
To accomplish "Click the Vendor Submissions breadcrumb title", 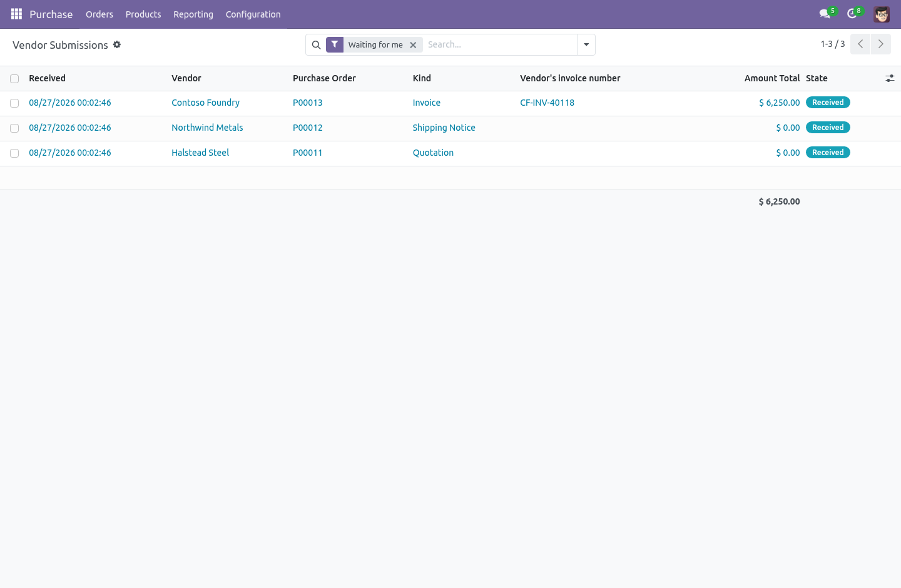I will click(60, 45).
